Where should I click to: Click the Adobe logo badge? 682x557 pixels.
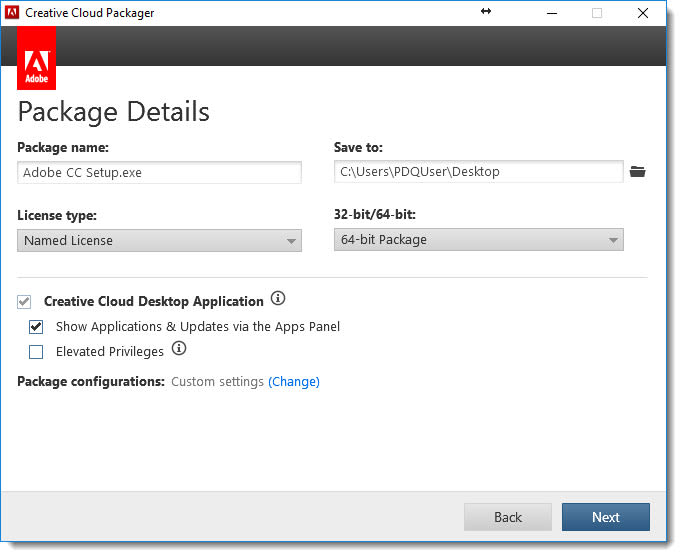tap(37, 58)
